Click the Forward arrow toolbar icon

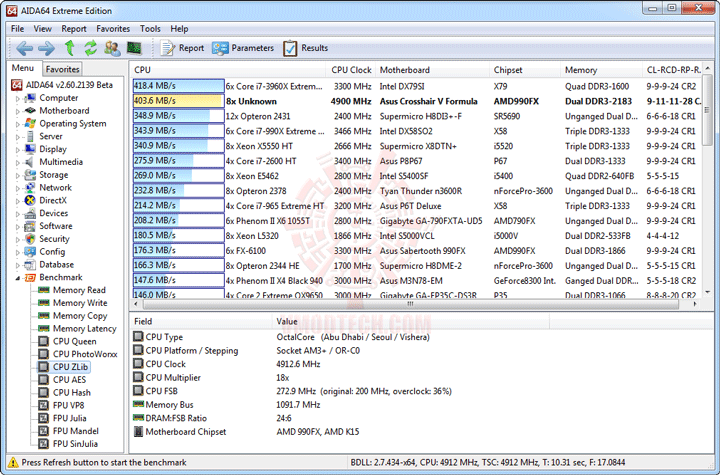point(46,48)
